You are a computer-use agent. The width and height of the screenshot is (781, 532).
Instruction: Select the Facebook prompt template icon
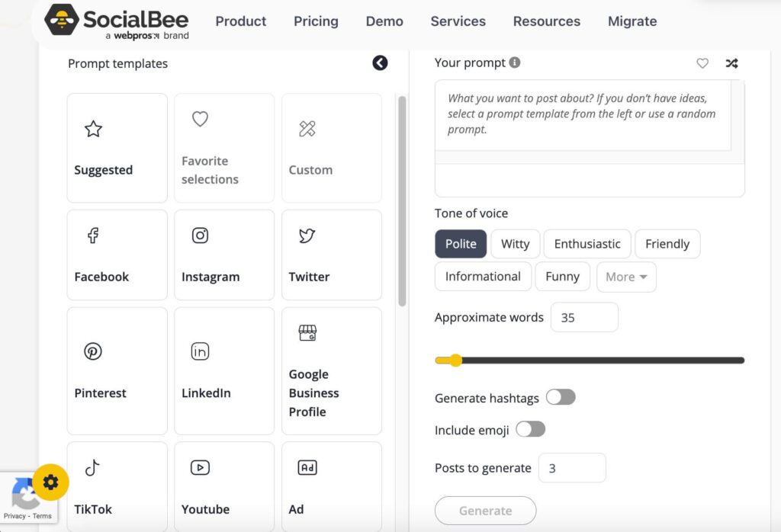click(93, 236)
